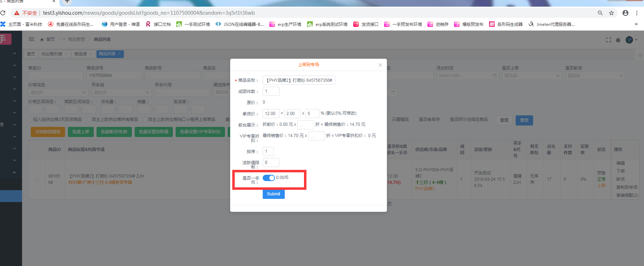Click 复制到专场 in row actions
The height and width of the screenshot is (266, 644).
[627, 187]
